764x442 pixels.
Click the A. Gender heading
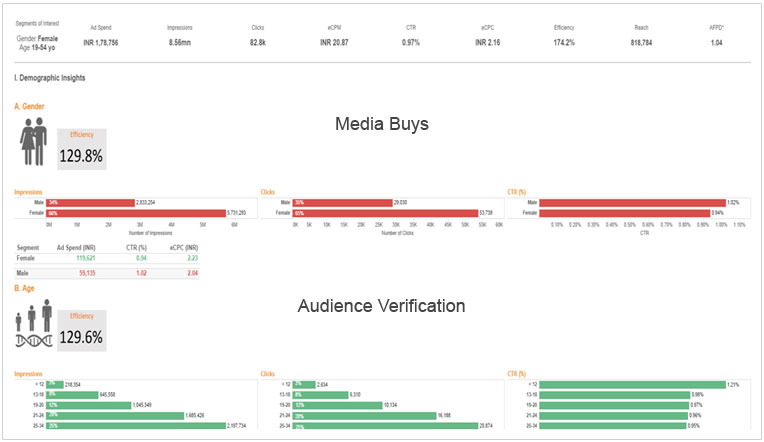(29, 106)
